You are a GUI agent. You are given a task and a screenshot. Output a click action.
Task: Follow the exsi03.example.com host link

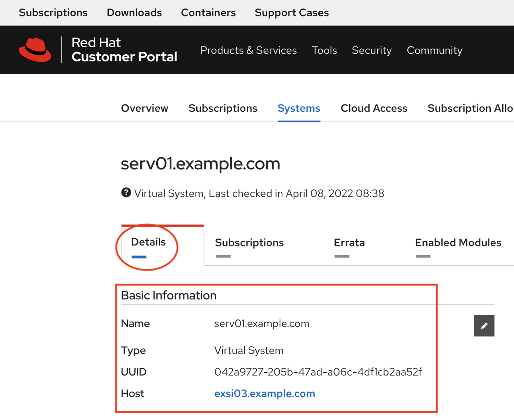tap(265, 393)
